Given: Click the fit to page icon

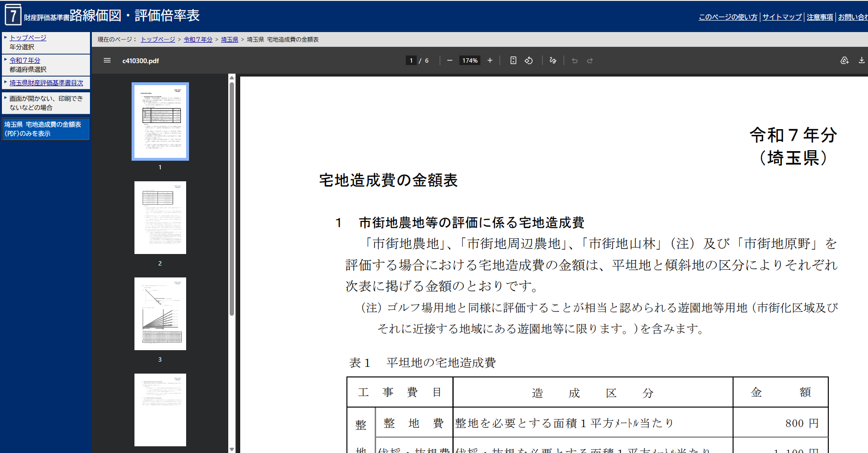Looking at the screenshot, I should point(513,61).
